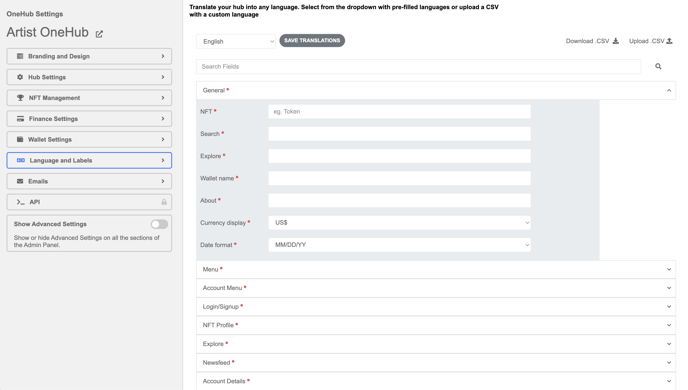Click the Download .CSV link
Image resolution: width=688 pixels, height=390 pixels.
point(592,41)
